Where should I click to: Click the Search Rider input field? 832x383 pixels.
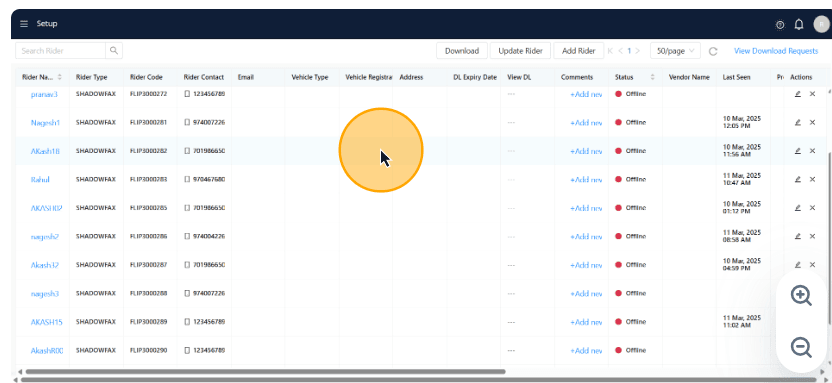[x=60, y=51]
